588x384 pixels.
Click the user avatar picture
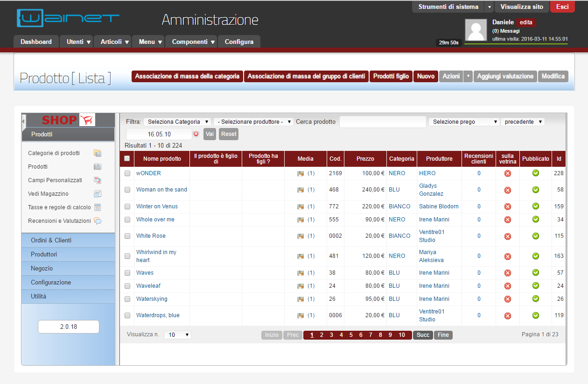(476, 30)
